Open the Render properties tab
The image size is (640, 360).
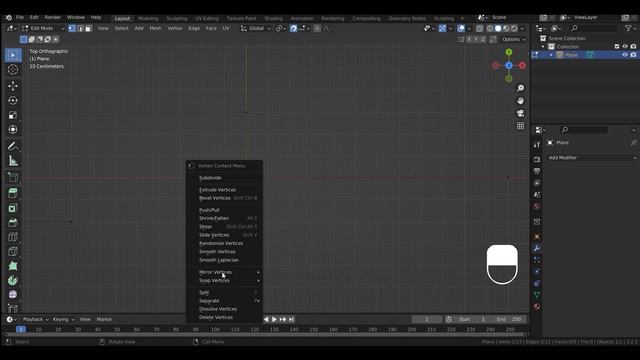pyautogui.click(x=537, y=159)
